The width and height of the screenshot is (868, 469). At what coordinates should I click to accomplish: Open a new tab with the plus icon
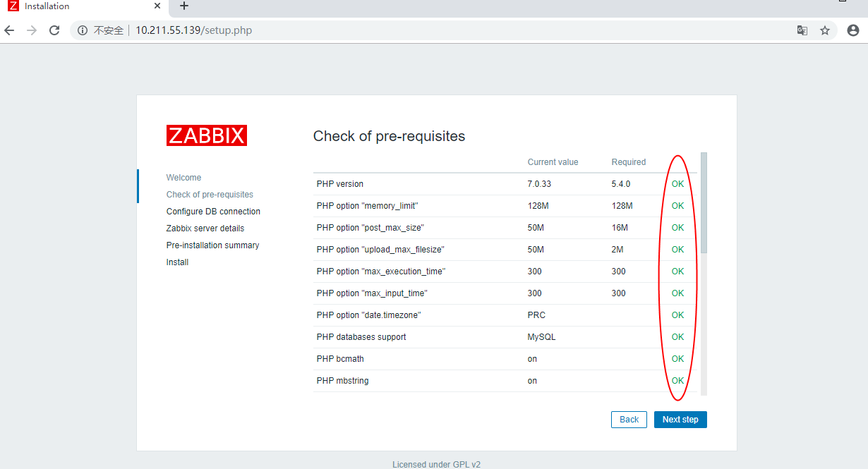184,6
